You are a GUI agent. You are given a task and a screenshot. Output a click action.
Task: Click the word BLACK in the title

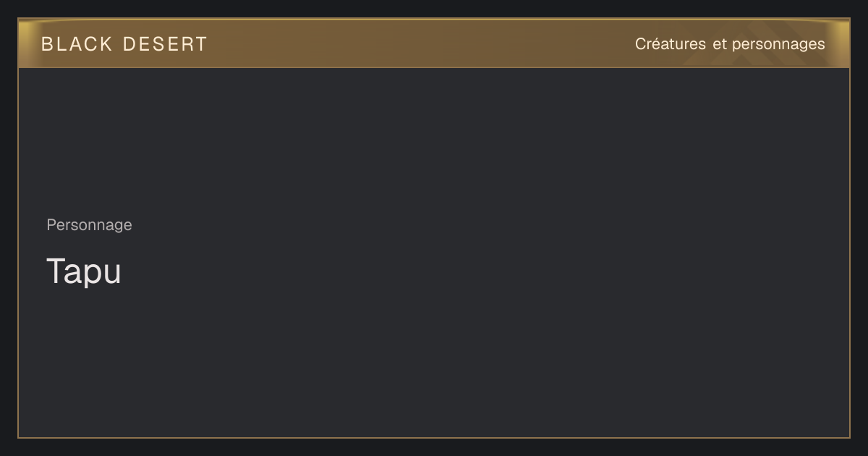[77, 44]
